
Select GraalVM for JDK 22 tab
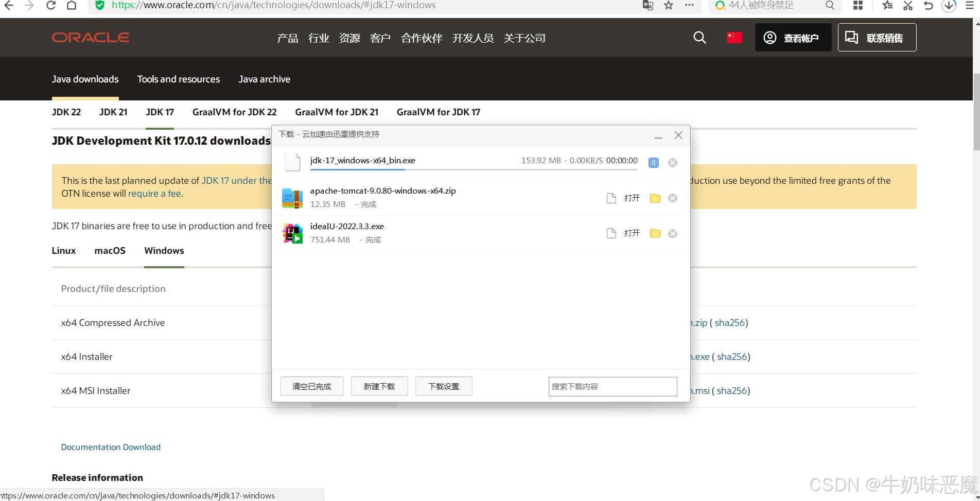point(235,112)
